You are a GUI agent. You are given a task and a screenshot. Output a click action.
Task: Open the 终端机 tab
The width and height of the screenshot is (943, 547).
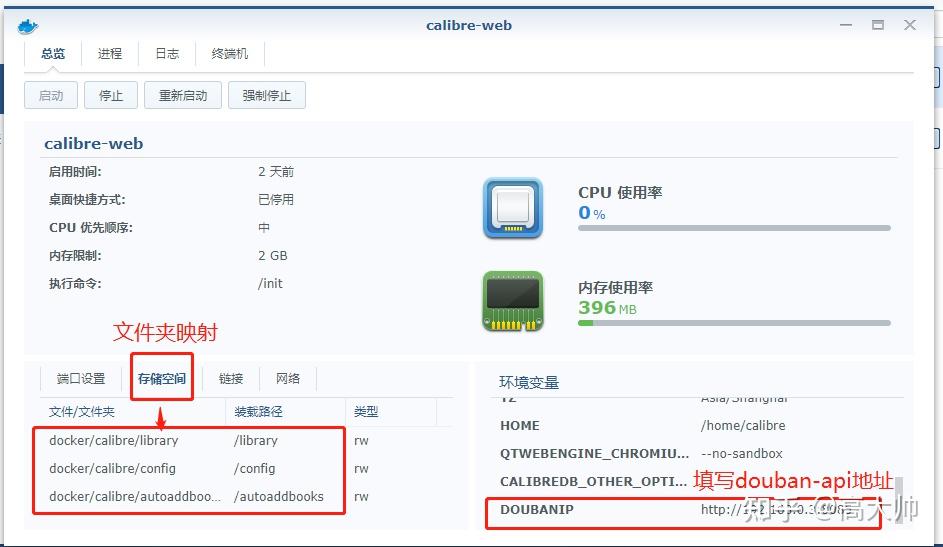[230, 53]
